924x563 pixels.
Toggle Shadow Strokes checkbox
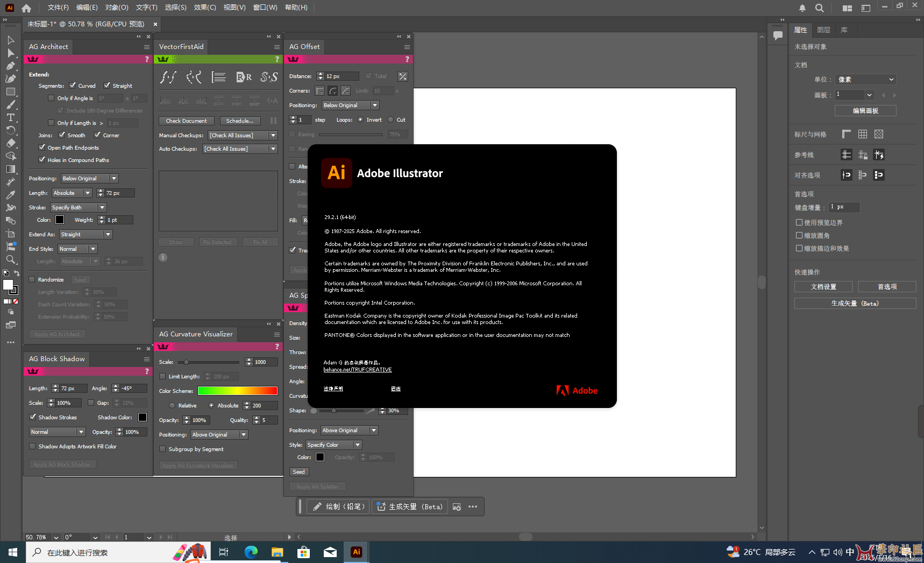(33, 417)
